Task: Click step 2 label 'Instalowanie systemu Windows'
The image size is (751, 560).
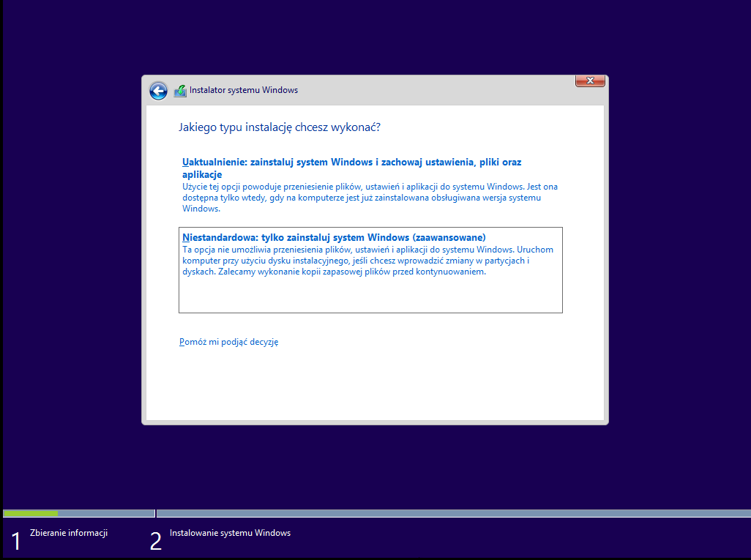Action: click(x=230, y=533)
